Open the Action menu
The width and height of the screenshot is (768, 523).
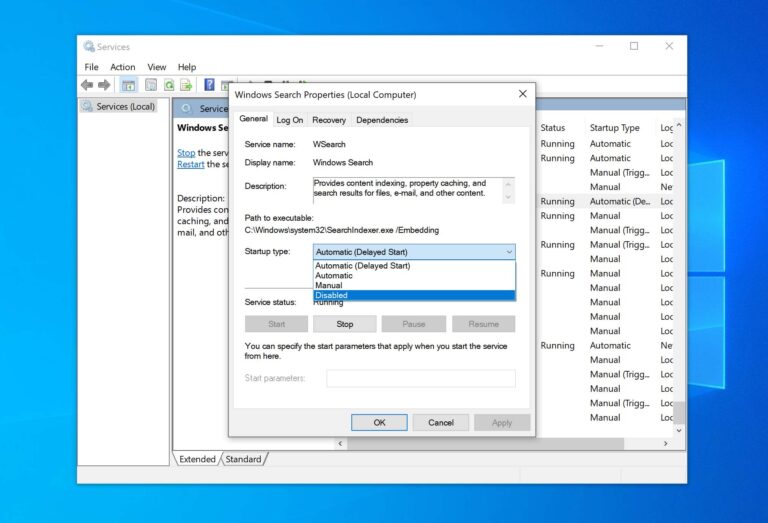coord(122,67)
